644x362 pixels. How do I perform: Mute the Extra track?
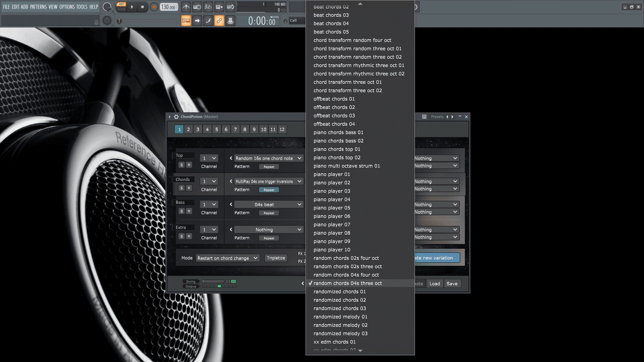coord(189,236)
